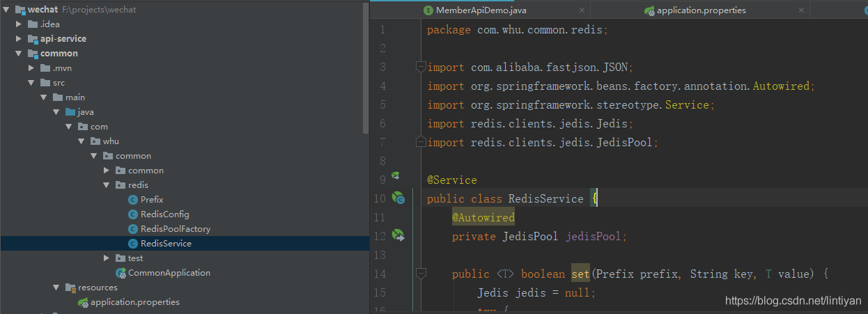868x314 pixels.
Task: Select application.properties in the resources folder
Action: pyautogui.click(x=135, y=302)
